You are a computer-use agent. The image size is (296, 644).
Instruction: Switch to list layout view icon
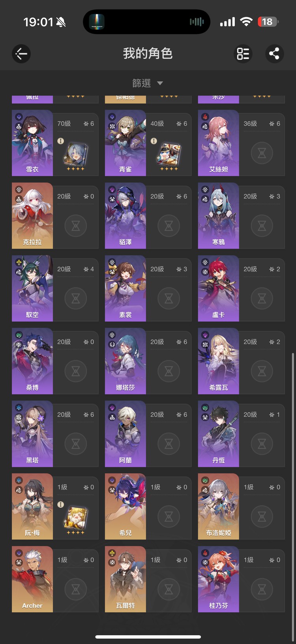click(243, 54)
